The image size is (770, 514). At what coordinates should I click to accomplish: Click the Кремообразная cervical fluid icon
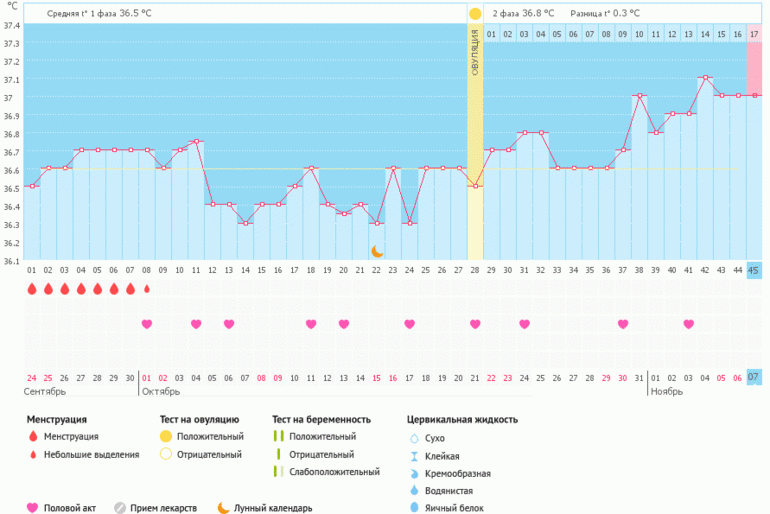pyautogui.click(x=414, y=473)
